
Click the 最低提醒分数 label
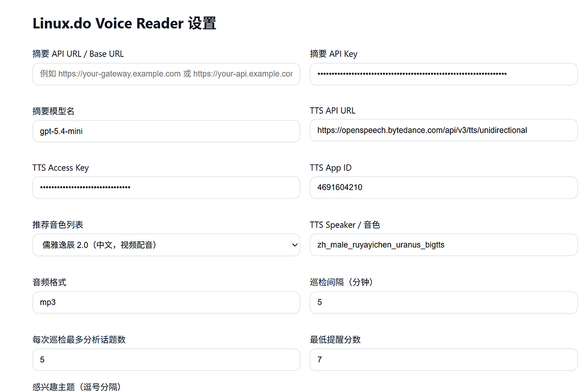pos(335,340)
